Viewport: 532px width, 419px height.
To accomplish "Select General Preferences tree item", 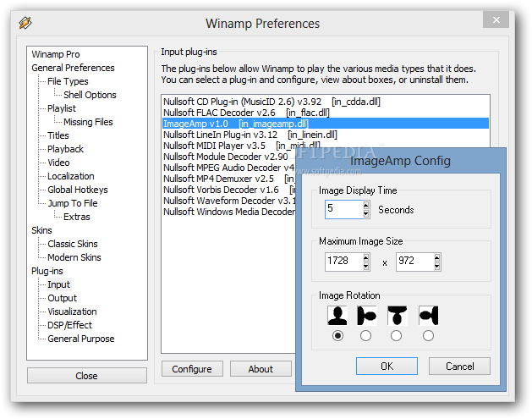I will (x=73, y=68).
